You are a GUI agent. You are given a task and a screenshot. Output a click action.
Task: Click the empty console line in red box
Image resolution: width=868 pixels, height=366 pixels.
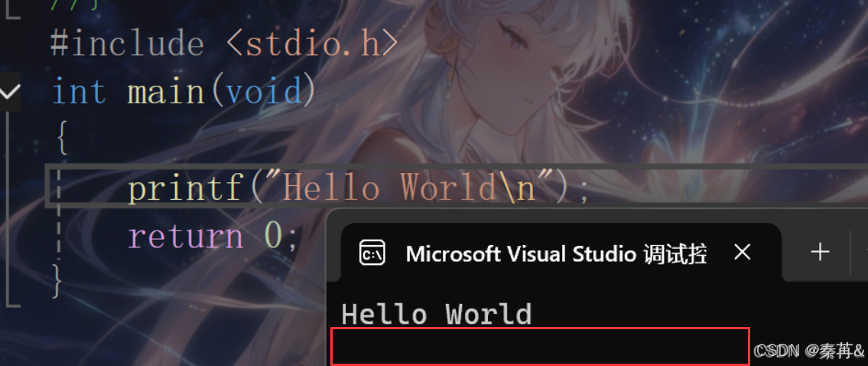(x=540, y=346)
